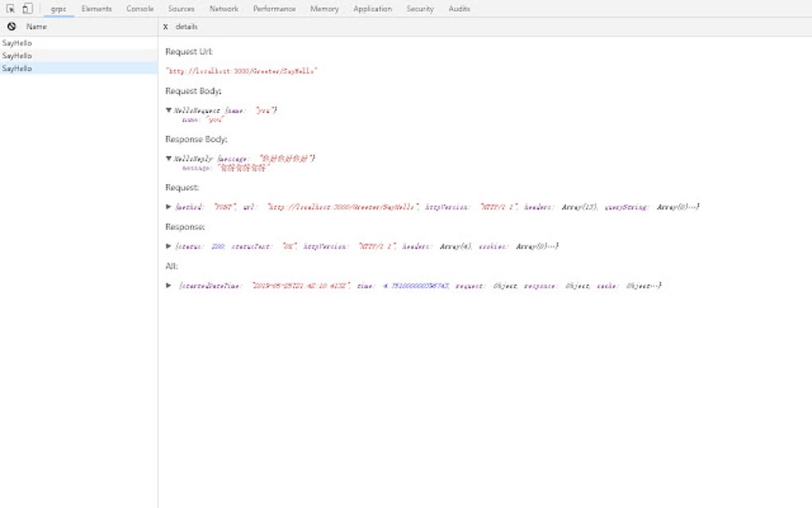
Task: Expand the Response status object details
Action: click(x=169, y=246)
